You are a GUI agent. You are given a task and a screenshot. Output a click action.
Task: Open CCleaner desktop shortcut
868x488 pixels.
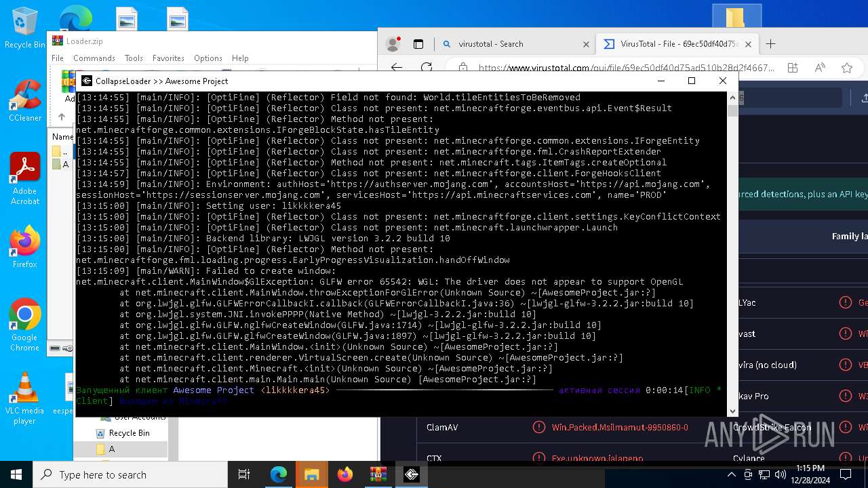tap(24, 100)
